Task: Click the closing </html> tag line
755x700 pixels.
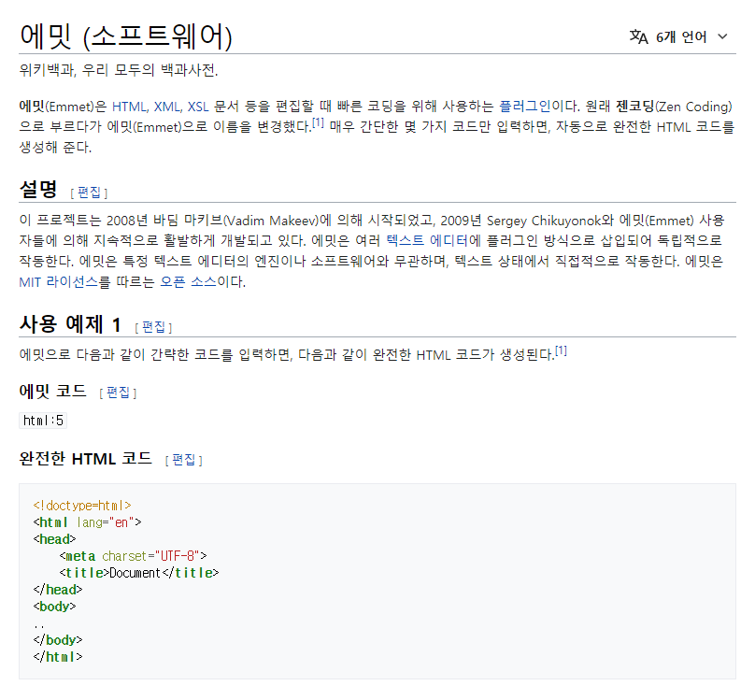Action: click(58, 657)
